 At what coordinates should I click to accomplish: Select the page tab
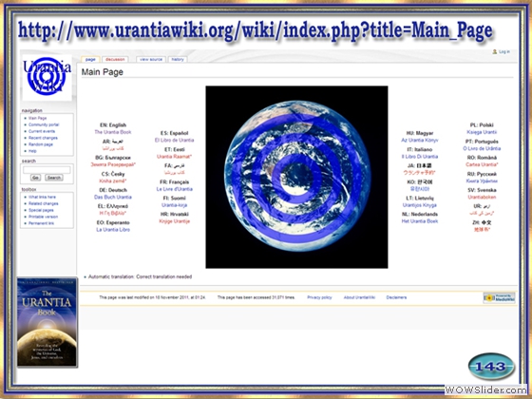(x=90, y=59)
